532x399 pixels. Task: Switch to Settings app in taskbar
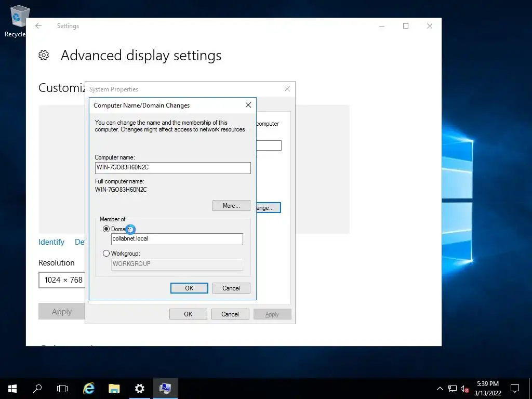click(x=139, y=389)
